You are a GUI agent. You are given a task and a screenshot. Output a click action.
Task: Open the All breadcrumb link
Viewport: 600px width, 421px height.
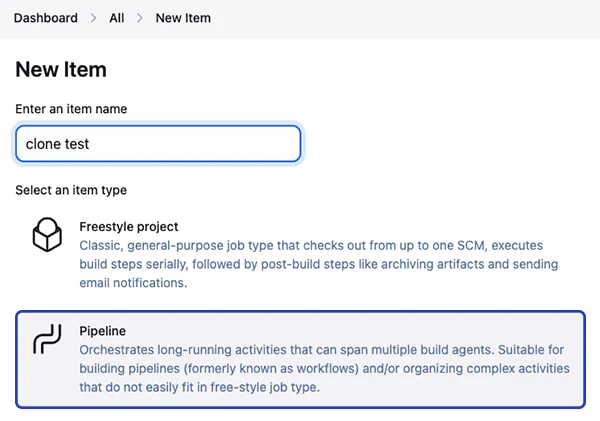[117, 18]
